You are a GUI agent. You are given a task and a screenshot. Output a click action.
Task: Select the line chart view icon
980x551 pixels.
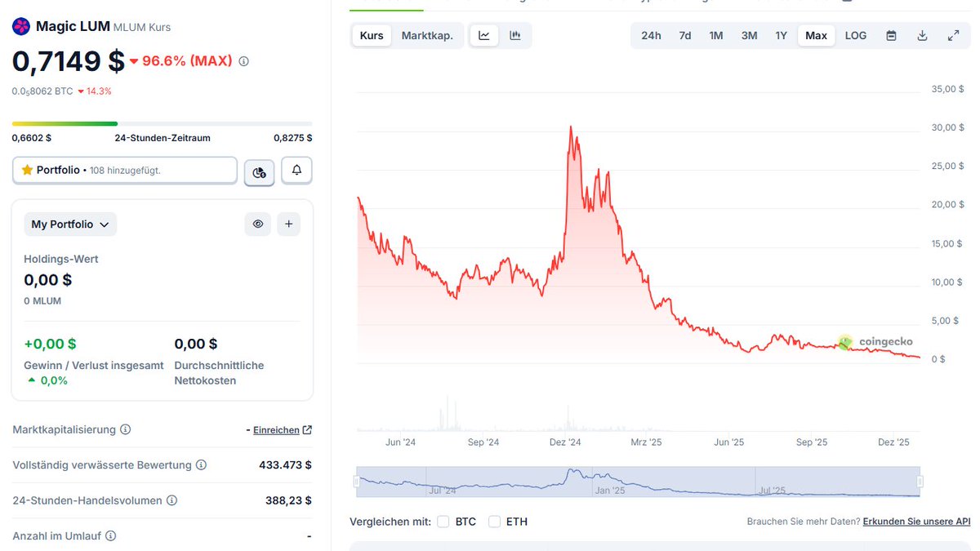(x=484, y=36)
